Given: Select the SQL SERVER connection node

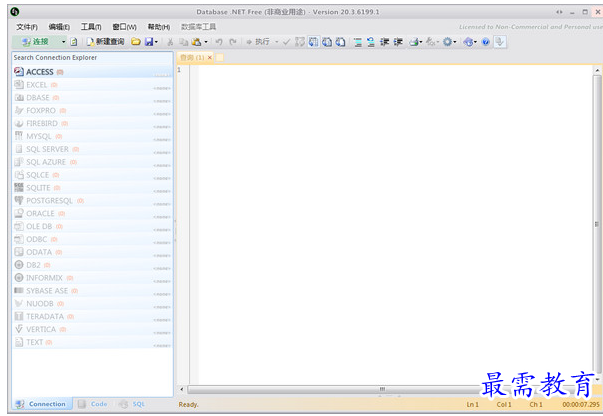Looking at the screenshot, I should click(92, 149).
